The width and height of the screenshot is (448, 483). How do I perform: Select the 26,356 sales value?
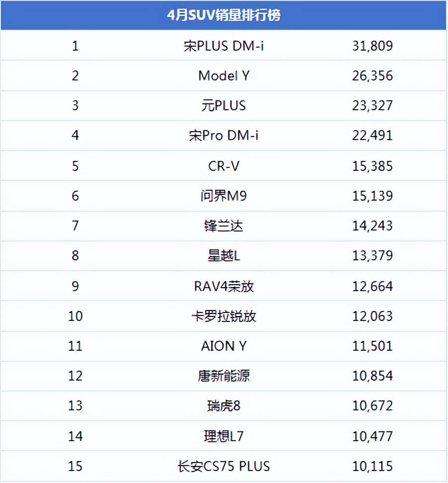point(373,76)
